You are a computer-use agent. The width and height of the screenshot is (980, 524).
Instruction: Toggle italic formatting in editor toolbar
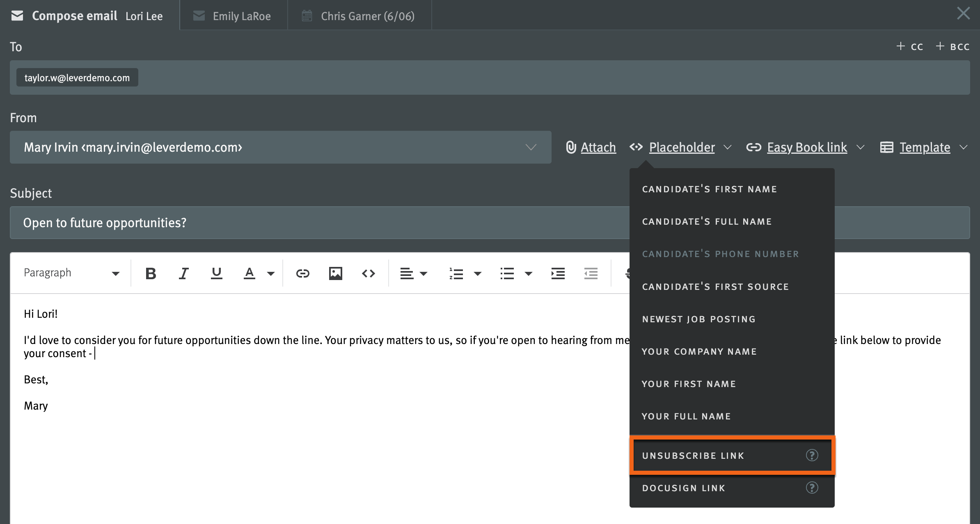pyautogui.click(x=183, y=273)
